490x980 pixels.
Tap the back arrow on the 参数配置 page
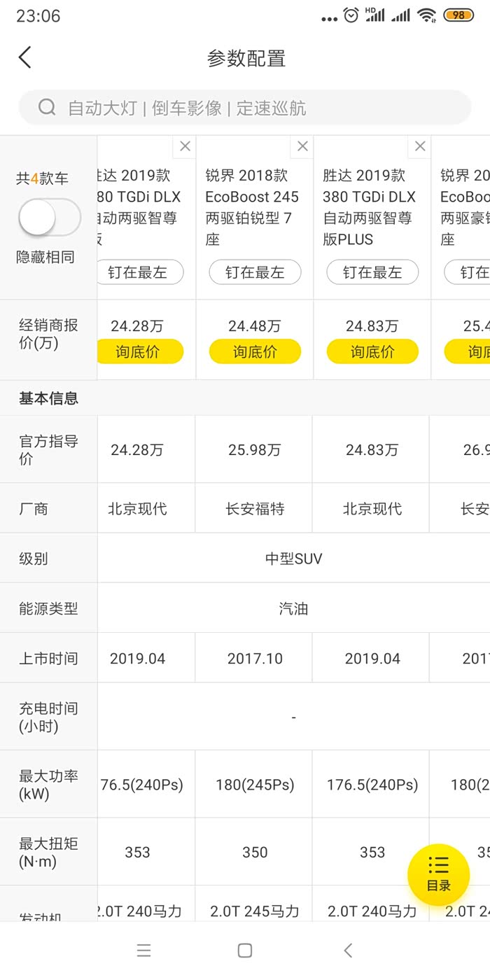[x=25, y=57]
